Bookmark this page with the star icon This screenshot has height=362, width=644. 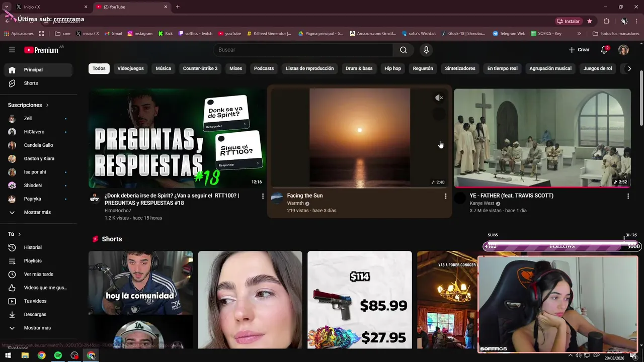(x=590, y=21)
